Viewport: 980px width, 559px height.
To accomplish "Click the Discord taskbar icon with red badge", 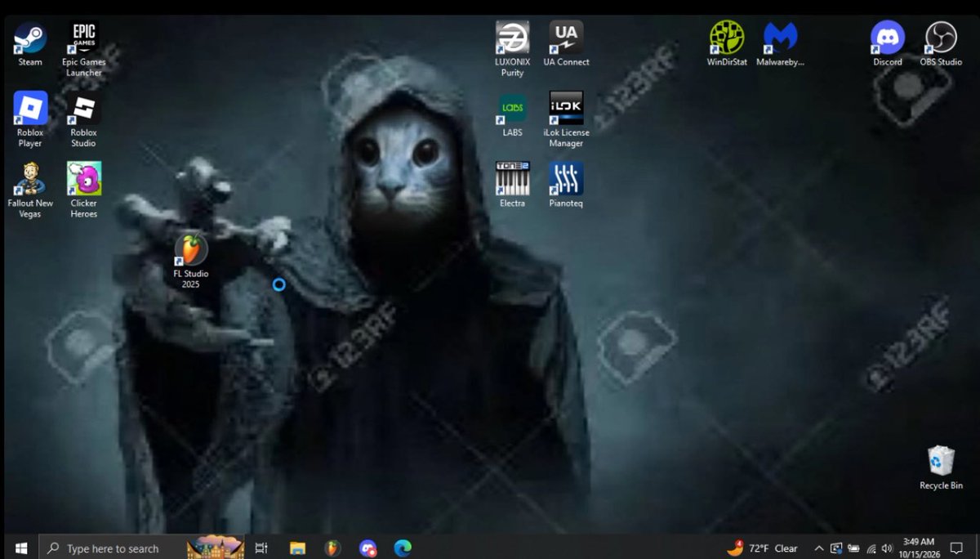I will point(367,548).
